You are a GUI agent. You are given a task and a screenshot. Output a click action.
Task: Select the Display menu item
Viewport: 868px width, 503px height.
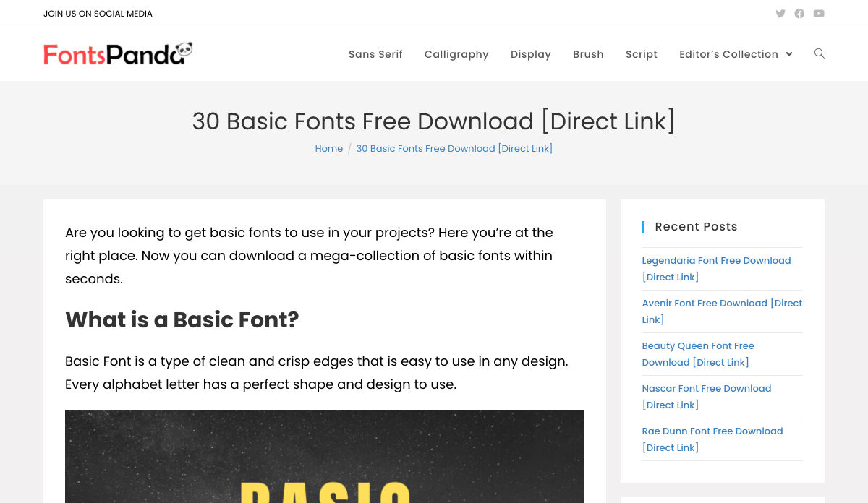point(530,54)
